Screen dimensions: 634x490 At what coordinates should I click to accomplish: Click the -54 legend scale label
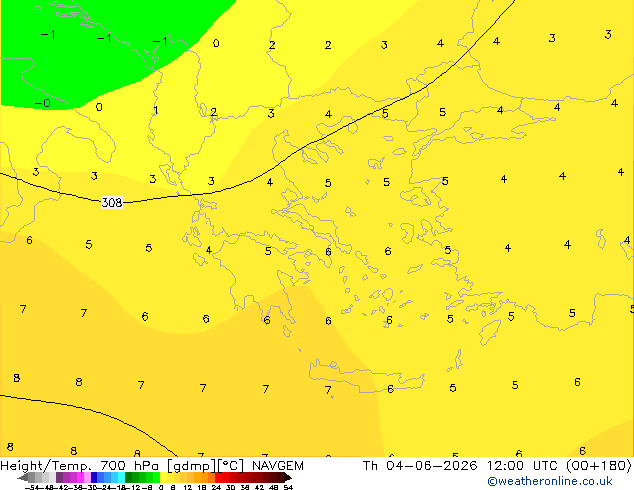[33, 488]
